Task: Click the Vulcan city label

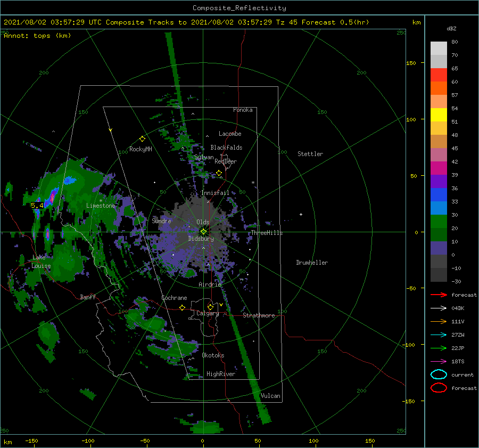Action: [270, 396]
